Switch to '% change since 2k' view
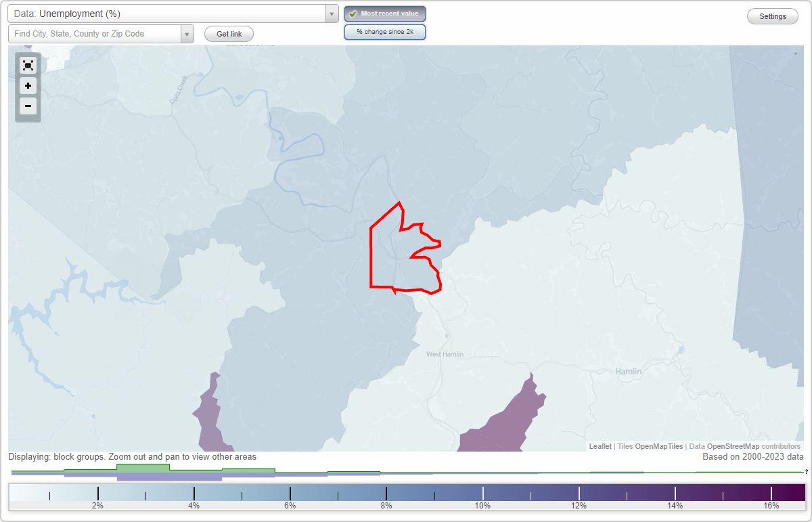 coord(384,31)
